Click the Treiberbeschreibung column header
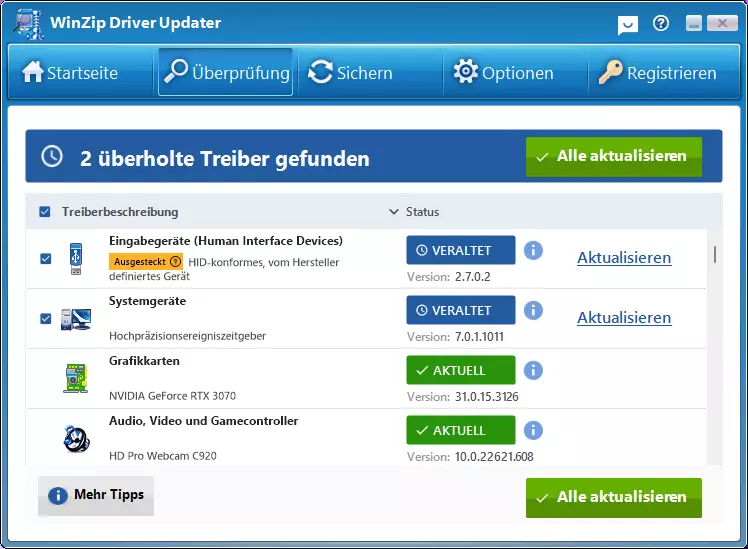748x549 pixels. [x=120, y=212]
